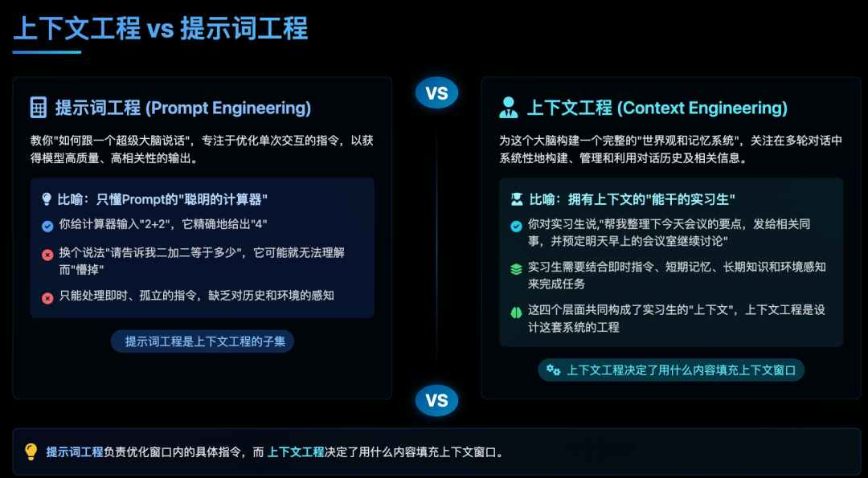The height and width of the screenshot is (478, 868).
Task: Click the blue check icon beside 你对实习生说 line
Action: tap(516, 226)
